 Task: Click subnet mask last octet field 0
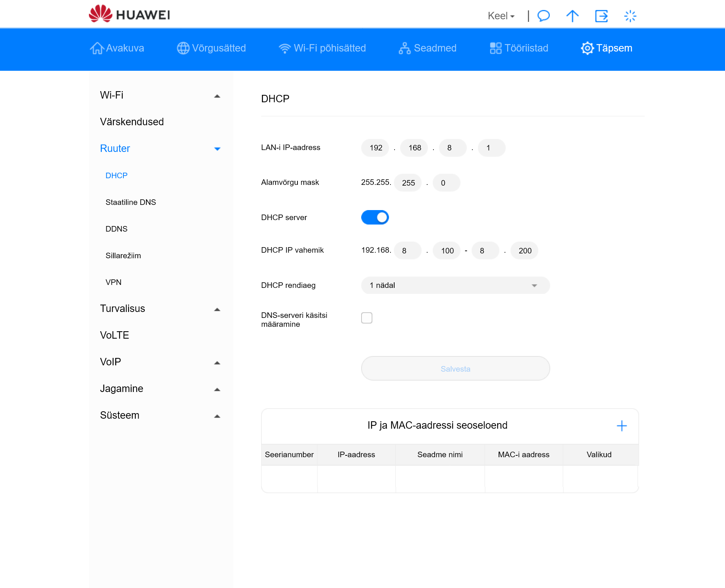pyautogui.click(x=446, y=183)
